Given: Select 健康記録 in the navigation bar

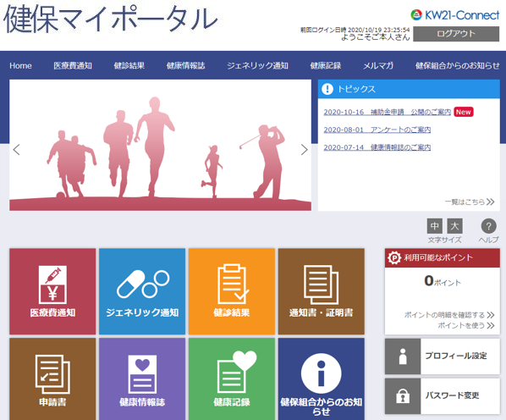Looking at the screenshot, I should (x=326, y=65).
